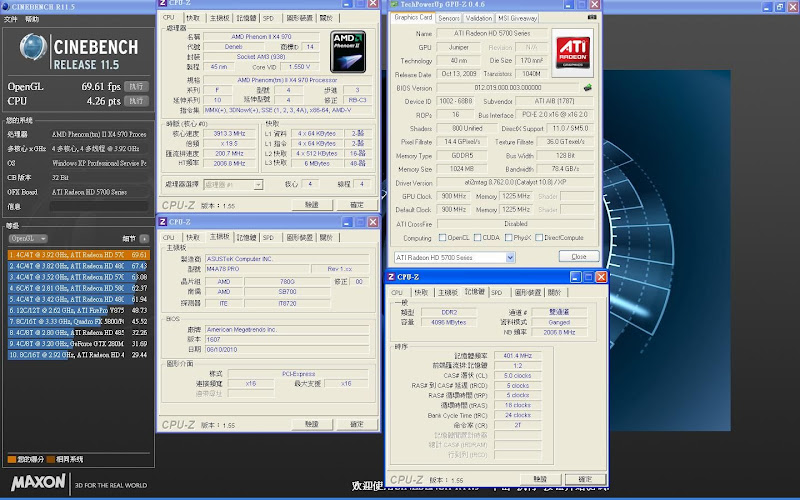Click the BIOS save chip icon in GPU-Z

[x=588, y=88]
